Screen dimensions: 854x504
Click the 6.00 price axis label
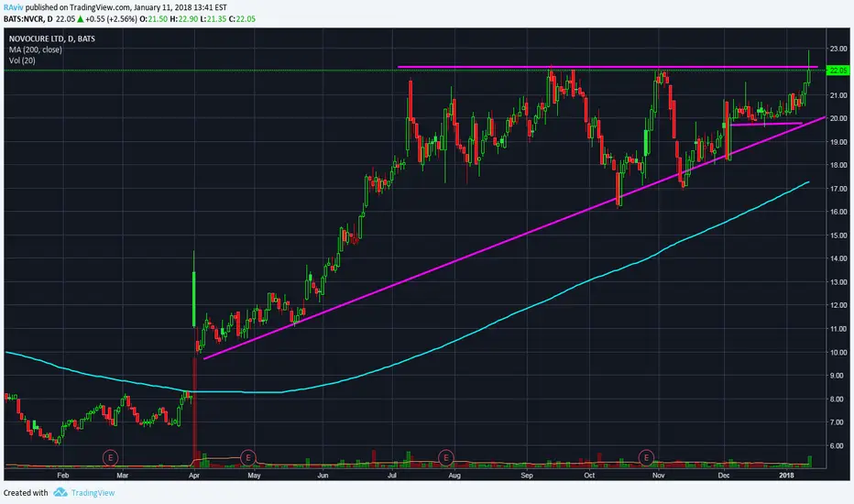[x=838, y=445]
